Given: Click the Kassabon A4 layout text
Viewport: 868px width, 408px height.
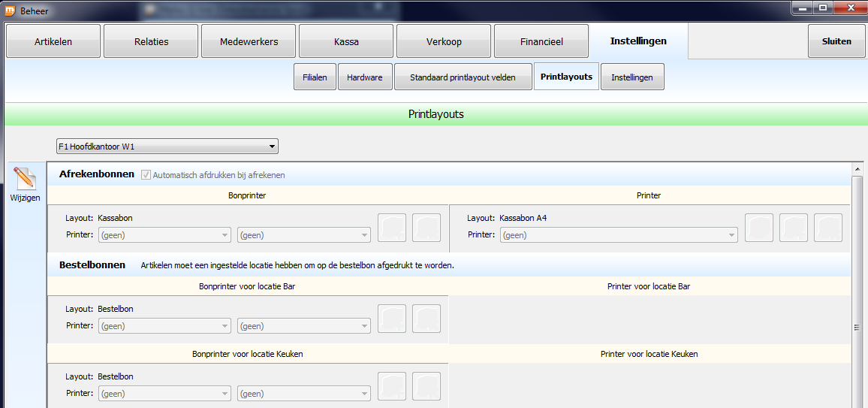Looking at the screenshot, I should point(523,218).
